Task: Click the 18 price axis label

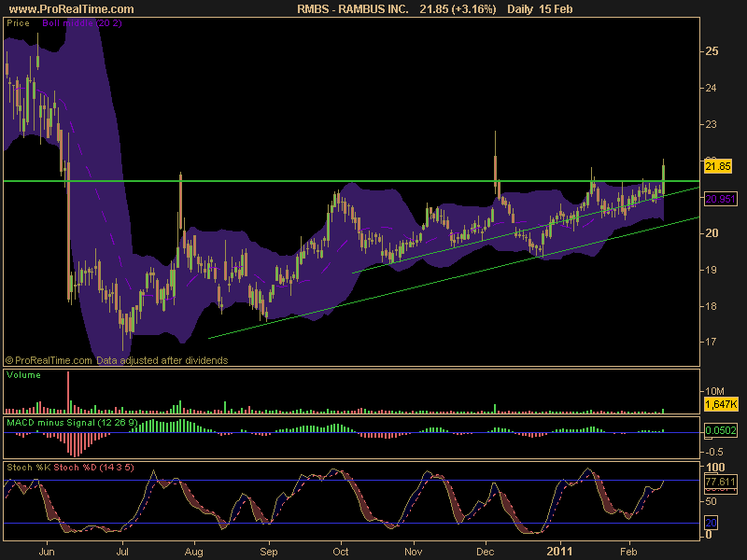Action: tap(711, 306)
